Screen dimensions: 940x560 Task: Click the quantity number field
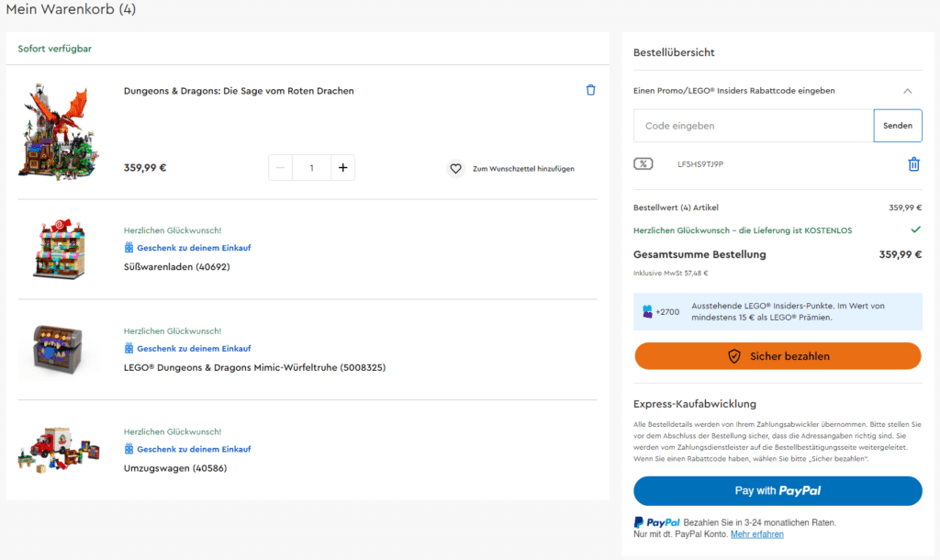coord(312,168)
